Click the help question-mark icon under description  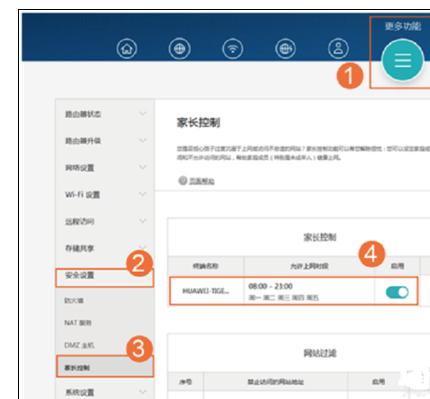182,180
